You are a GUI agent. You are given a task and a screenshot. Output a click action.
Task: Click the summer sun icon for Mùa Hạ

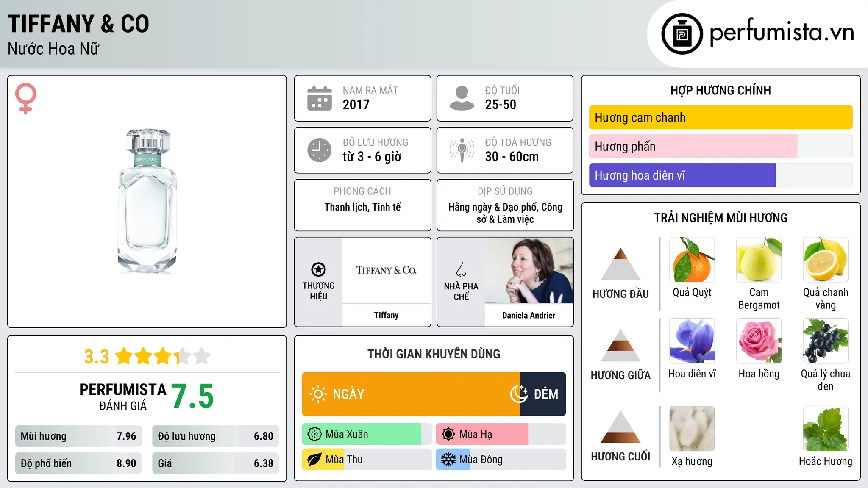[x=448, y=434]
